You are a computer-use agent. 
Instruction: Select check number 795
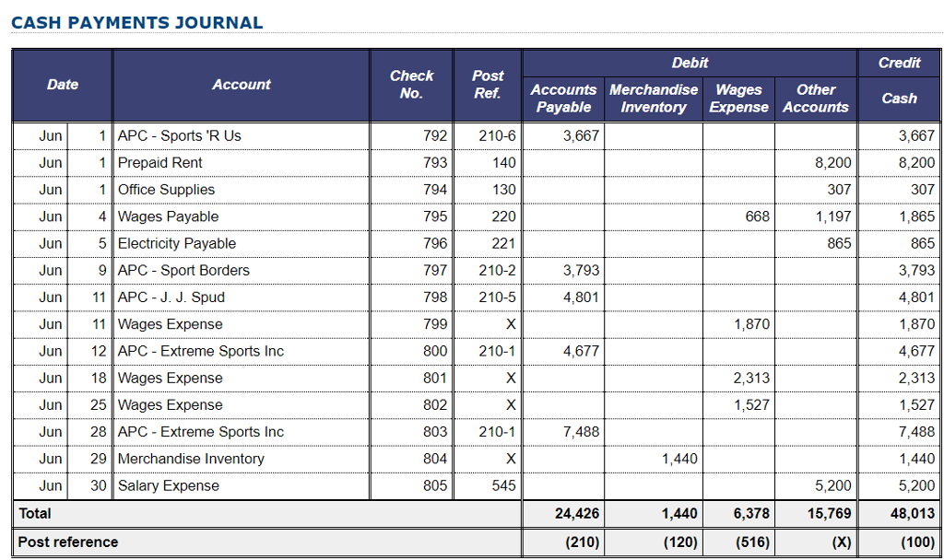pyautogui.click(x=435, y=217)
